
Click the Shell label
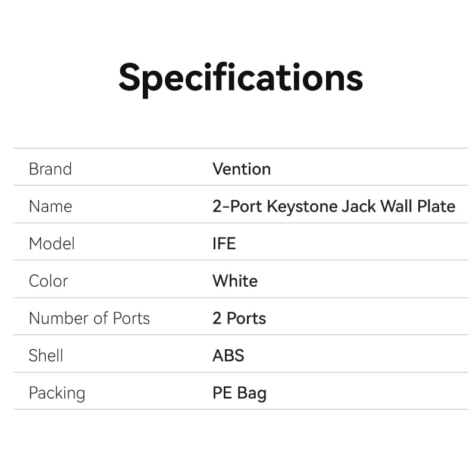point(46,356)
